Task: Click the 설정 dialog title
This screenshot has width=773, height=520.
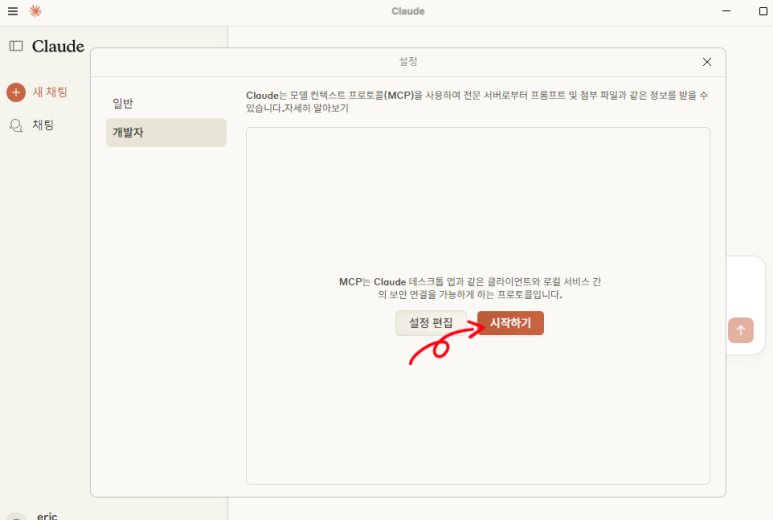Action: (x=408, y=62)
